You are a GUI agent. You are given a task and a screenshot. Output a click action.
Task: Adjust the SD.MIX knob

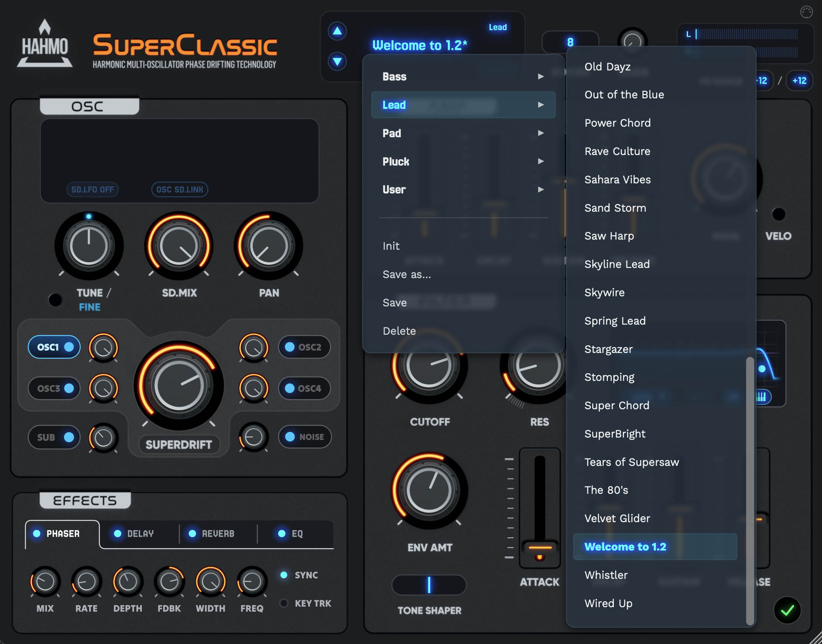(x=179, y=246)
